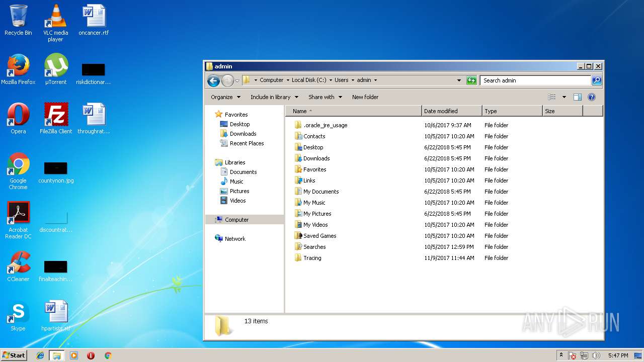644x362 pixels.
Task: Expand the Local Disk (C:) breadcrumb arrow
Action: point(331,80)
